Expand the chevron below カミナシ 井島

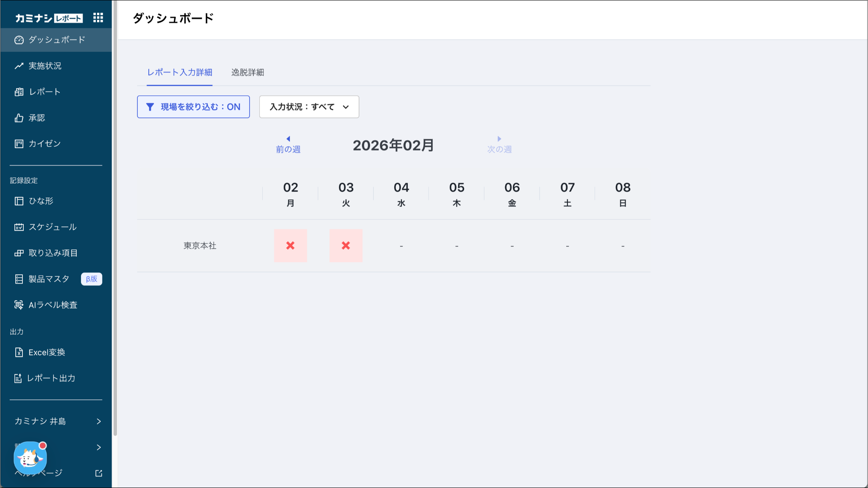click(x=98, y=447)
